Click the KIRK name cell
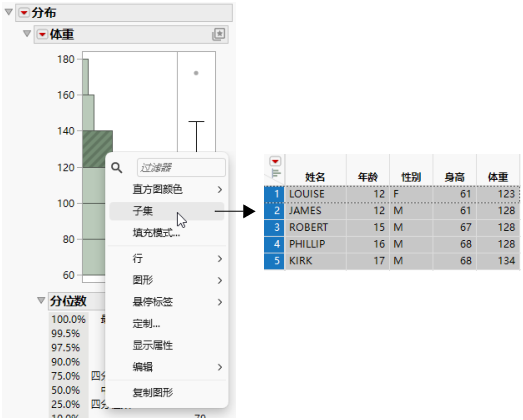Screen dimensions: 523x420 point(316,261)
